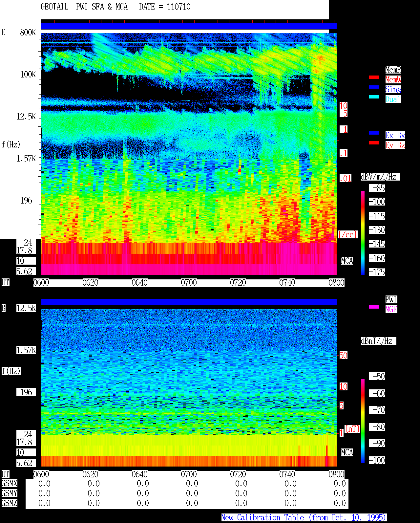Click the blue mode bar above E spectrogram
420x523 pixels.
189,26
